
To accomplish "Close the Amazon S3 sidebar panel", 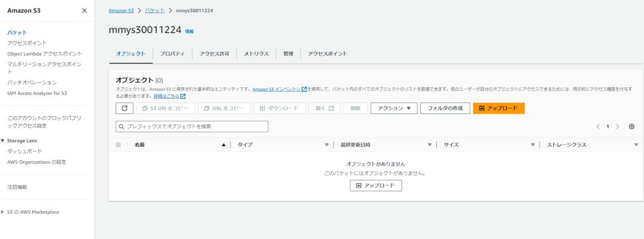I will (84, 11).
